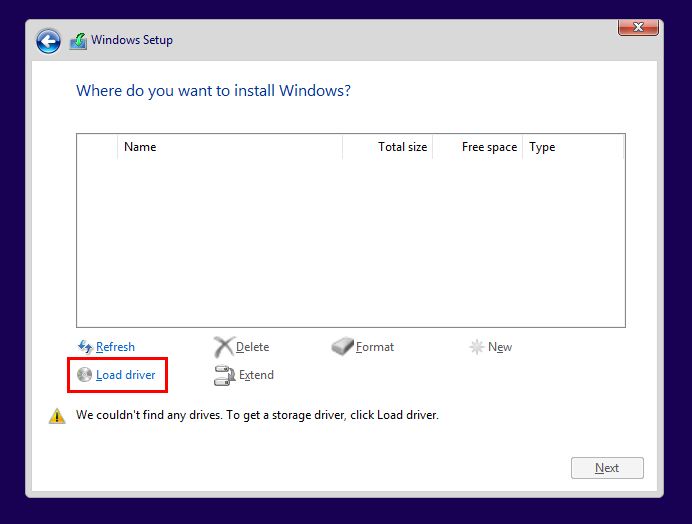Click the yellow warning triangle icon
The width and height of the screenshot is (692, 524).
click(x=57, y=415)
